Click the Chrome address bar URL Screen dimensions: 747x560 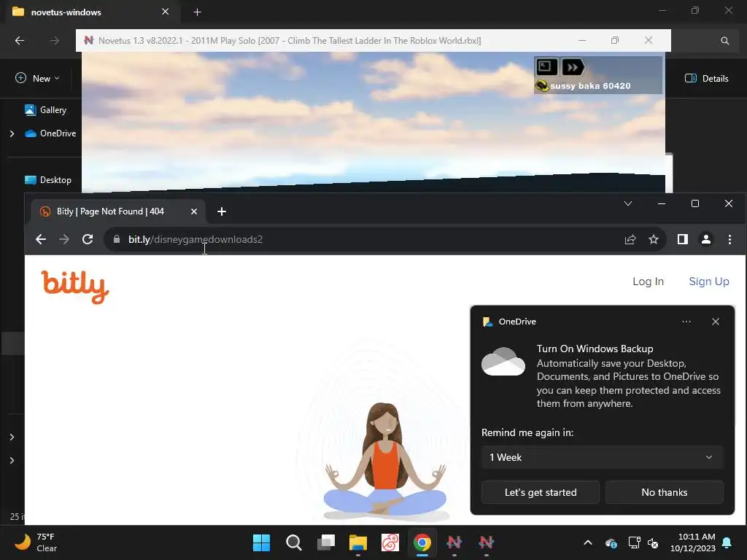(196, 239)
